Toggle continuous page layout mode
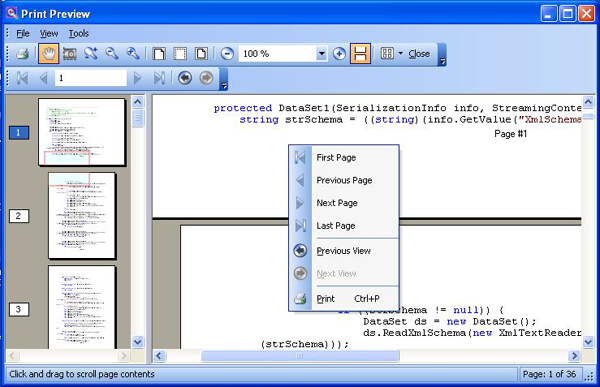Image resolution: width=600 pixels, height=387 pixels. point(360,54)
